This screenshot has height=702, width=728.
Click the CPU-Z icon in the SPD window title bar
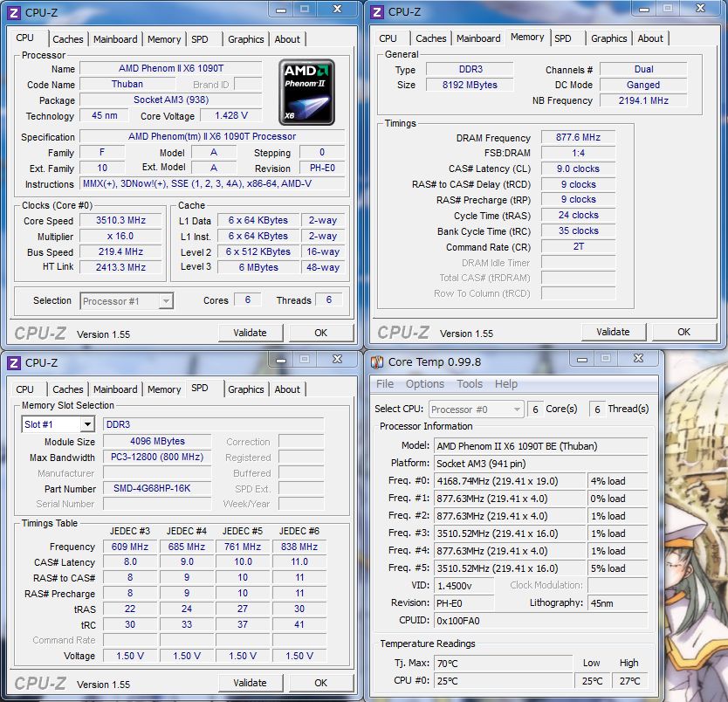13,362
